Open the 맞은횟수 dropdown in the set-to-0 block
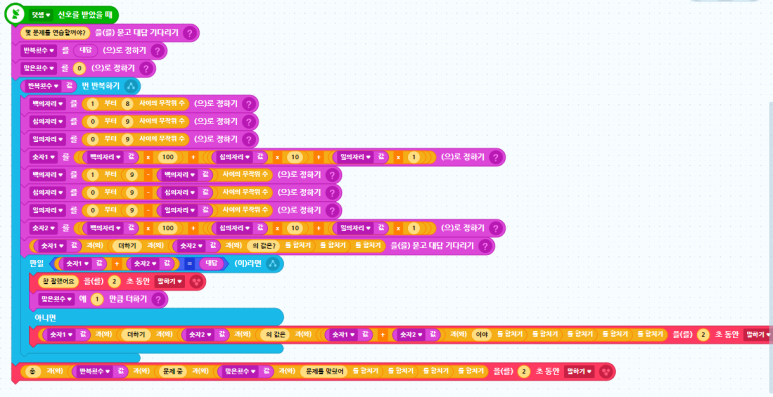773x397 pixels. pyautogui.click(x=38, y=69)
